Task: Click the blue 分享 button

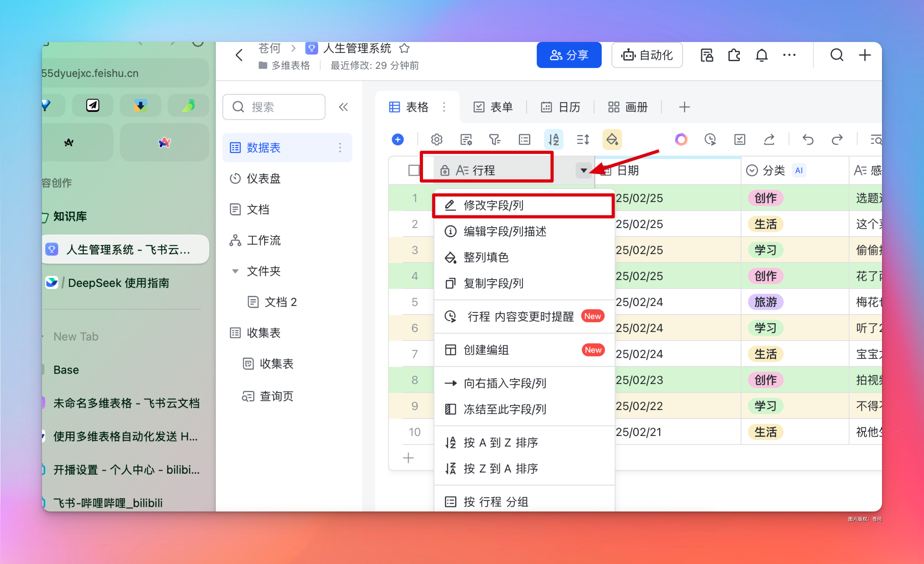Action: click(x=568, y=55)
